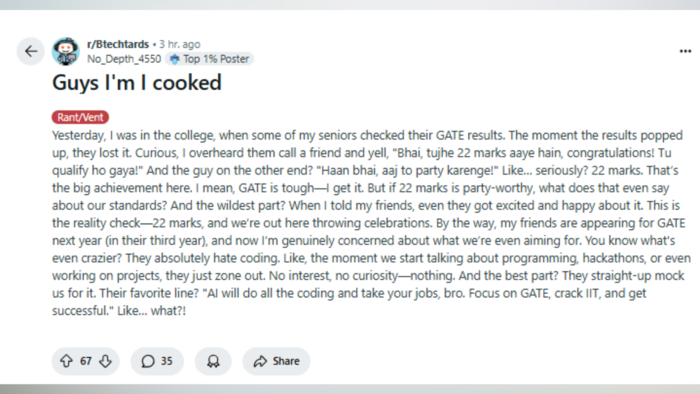Image resolution: width=700 pixels, height=394 pixels.
Task: Filter by the Rant/Vent flair tag
Action: tap(80, 117)
